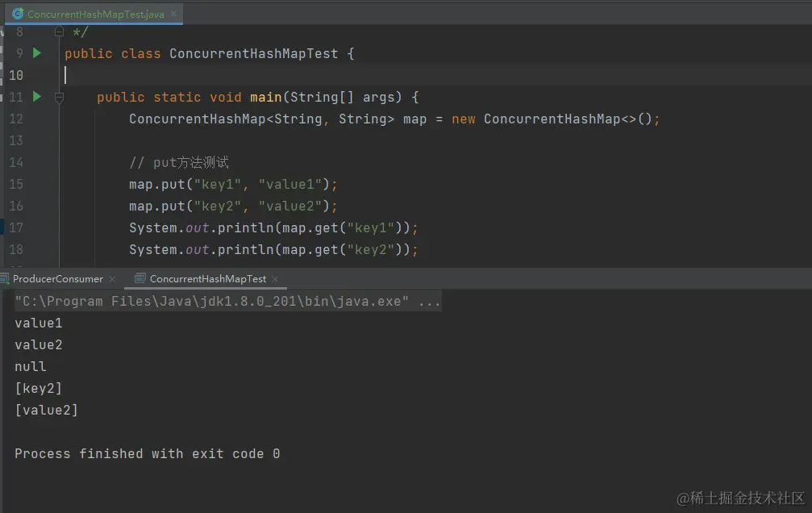812x513 pixels.
Task: Click 'out' in println on line 17
Action: tap(198, 228)
